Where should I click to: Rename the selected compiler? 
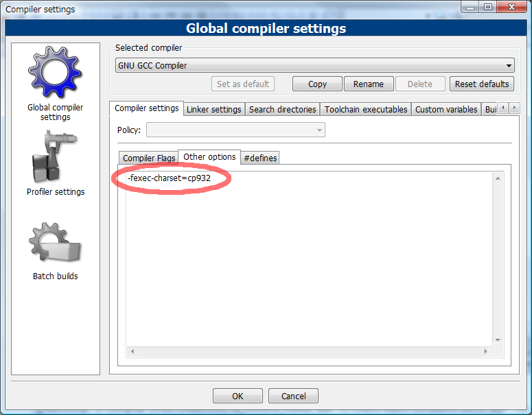(369, 84)
